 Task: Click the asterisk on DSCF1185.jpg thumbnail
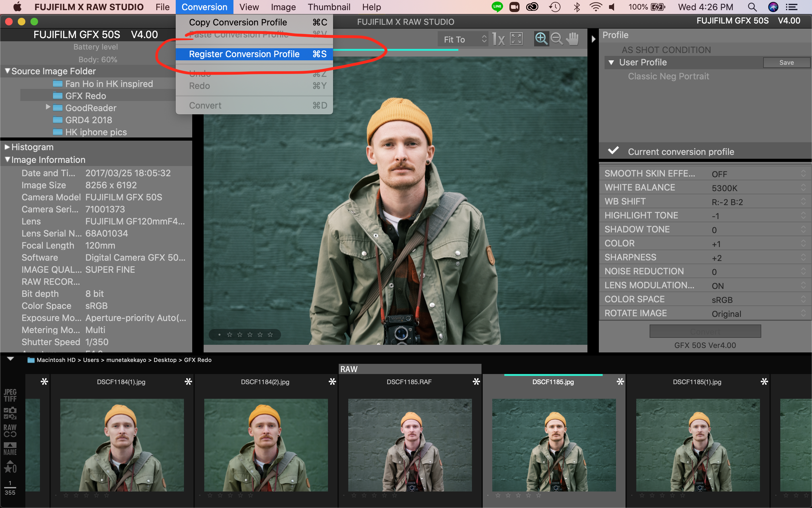tap(620, 382)
